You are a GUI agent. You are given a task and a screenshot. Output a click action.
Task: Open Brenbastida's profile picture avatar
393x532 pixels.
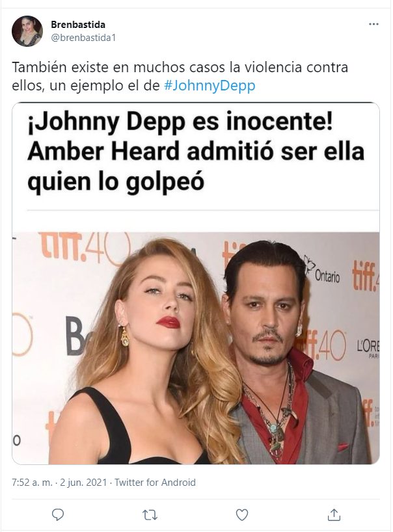[27, 31]
